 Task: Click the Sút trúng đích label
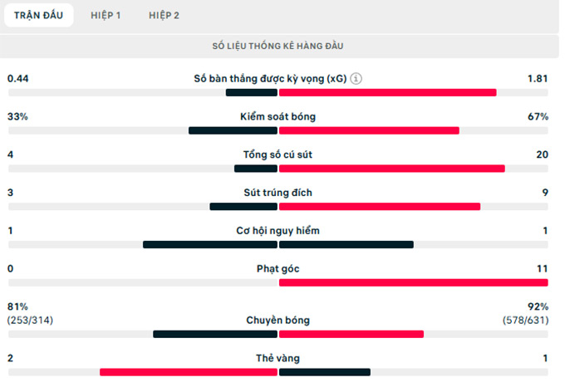pos(278,193)
